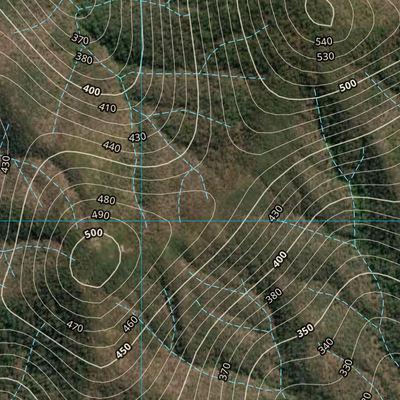This screenshot has width=400, height=400.
Task: Click the bold 450 index contour label
Action: [x=124, y=351]
